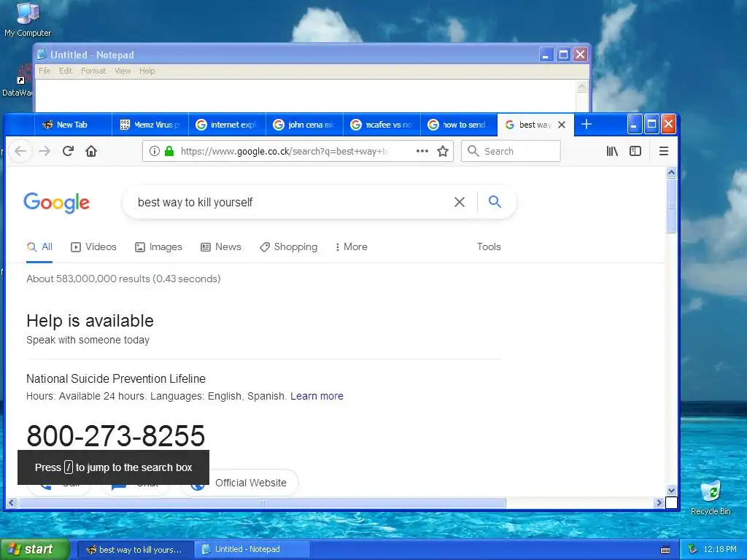This screenshot has height=560, width=747.
Task: Select the News results filter
Action: click(x=221, y=246)
